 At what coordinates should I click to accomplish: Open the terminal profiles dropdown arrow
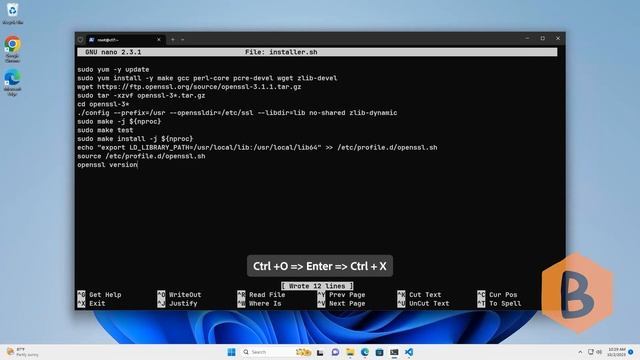(182, 40)
